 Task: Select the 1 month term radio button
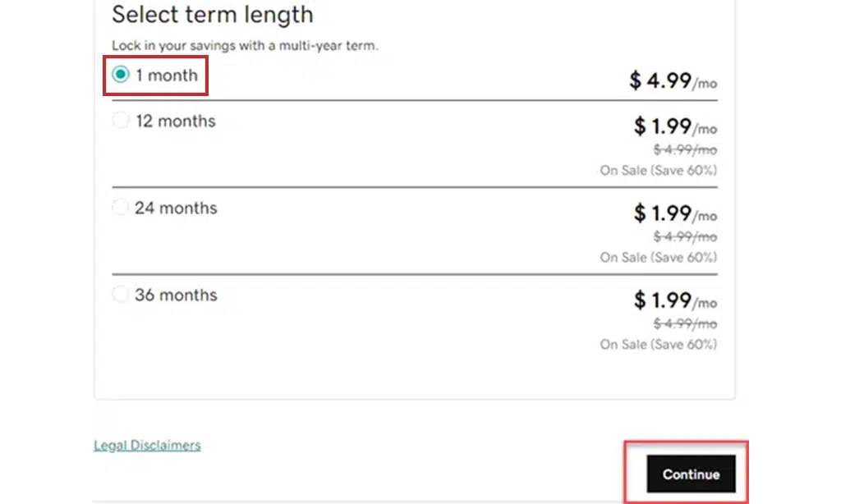coord(121,75)
